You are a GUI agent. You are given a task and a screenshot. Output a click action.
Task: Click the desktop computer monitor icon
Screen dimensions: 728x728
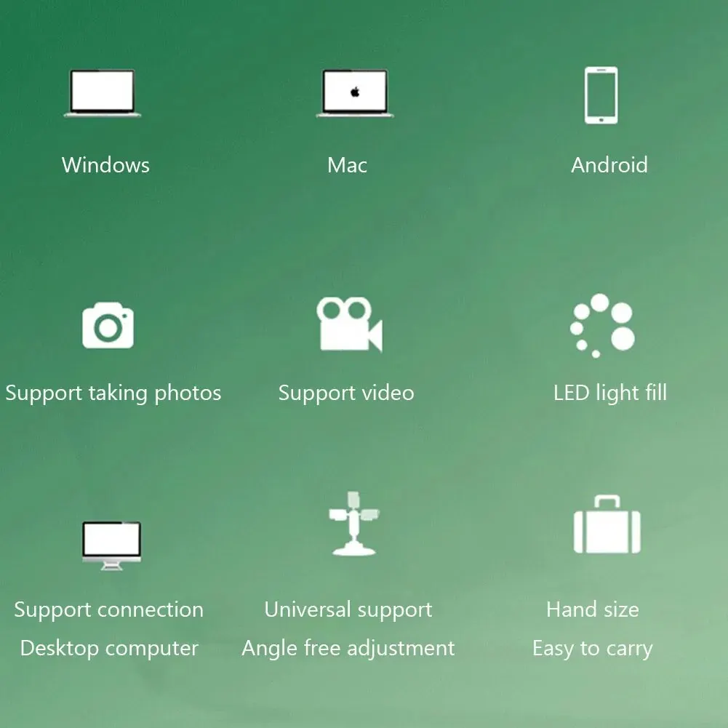(111, 545)
